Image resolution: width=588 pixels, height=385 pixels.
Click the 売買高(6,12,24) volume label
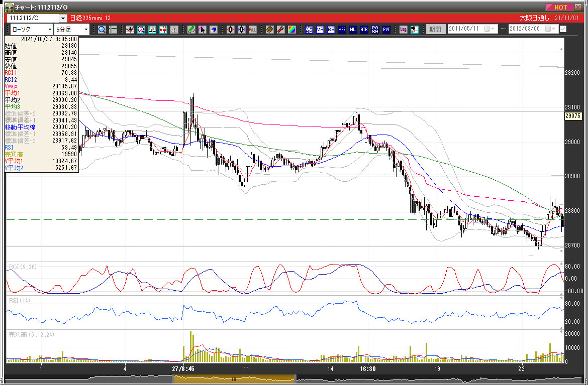[x=32, y=334]
